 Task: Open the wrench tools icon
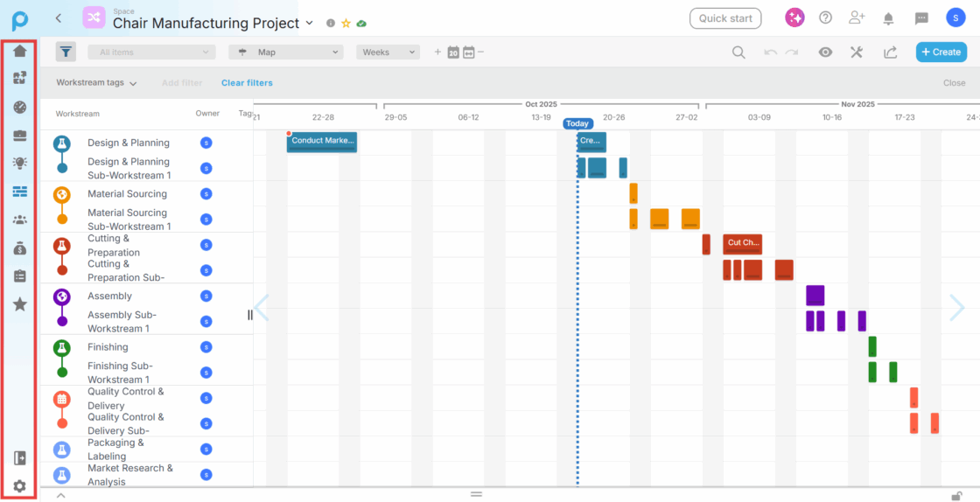(857, 52)
